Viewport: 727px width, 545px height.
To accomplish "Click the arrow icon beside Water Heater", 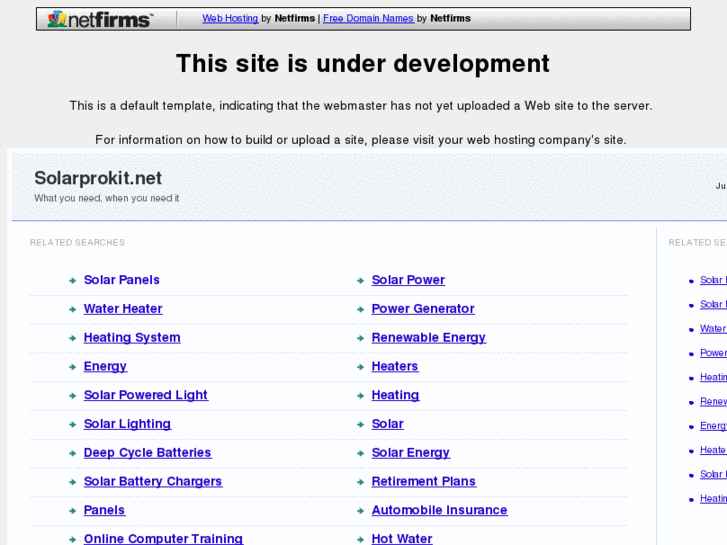I will (x=72, y=309).
